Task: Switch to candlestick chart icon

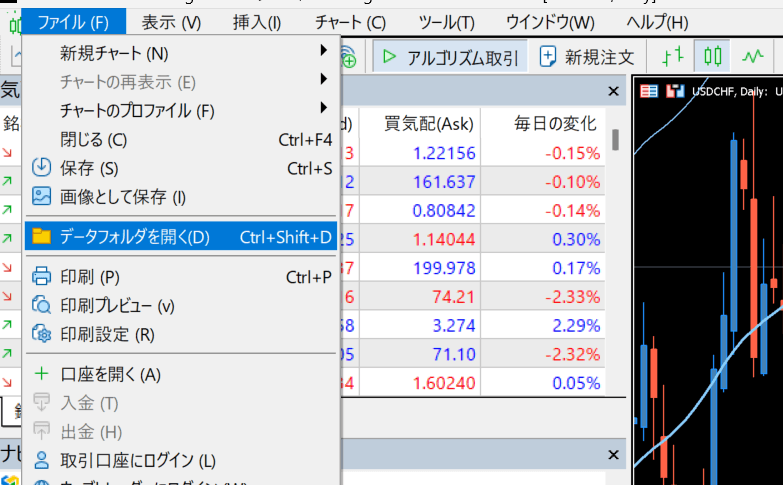Action: pos(712,56)
